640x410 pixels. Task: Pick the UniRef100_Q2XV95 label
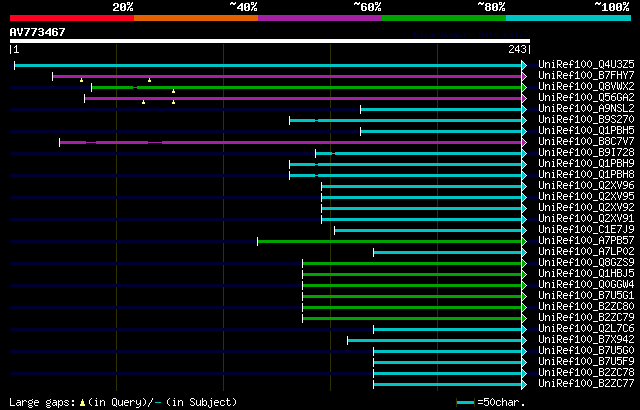pyautogui.click(x=586, y=197)
